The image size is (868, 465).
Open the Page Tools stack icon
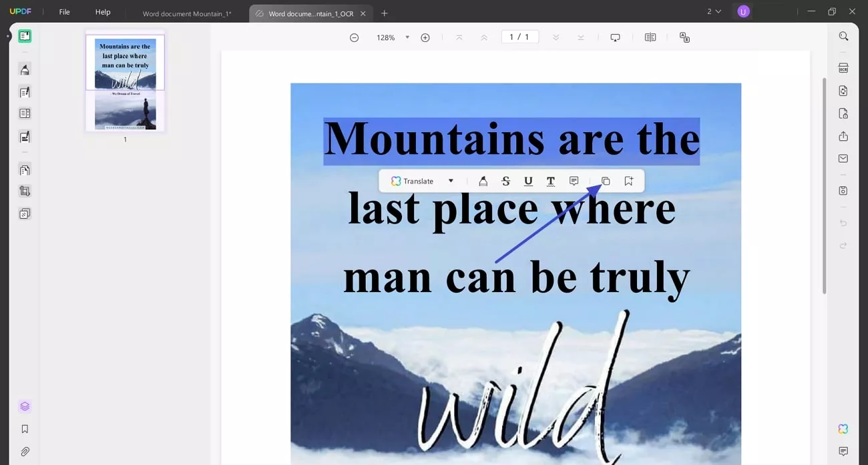pyautogui.click(x=25, y=213)
